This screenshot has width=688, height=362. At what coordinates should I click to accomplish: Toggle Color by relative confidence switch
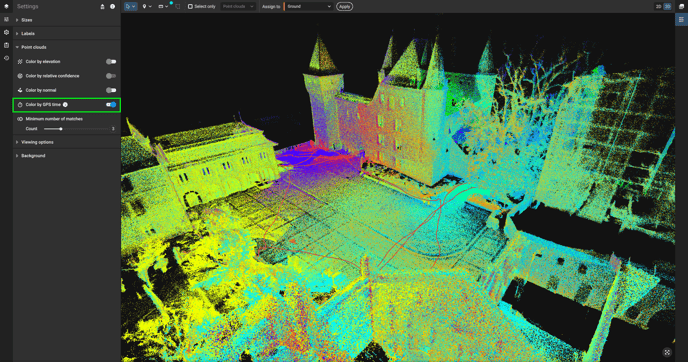(111, 76)
